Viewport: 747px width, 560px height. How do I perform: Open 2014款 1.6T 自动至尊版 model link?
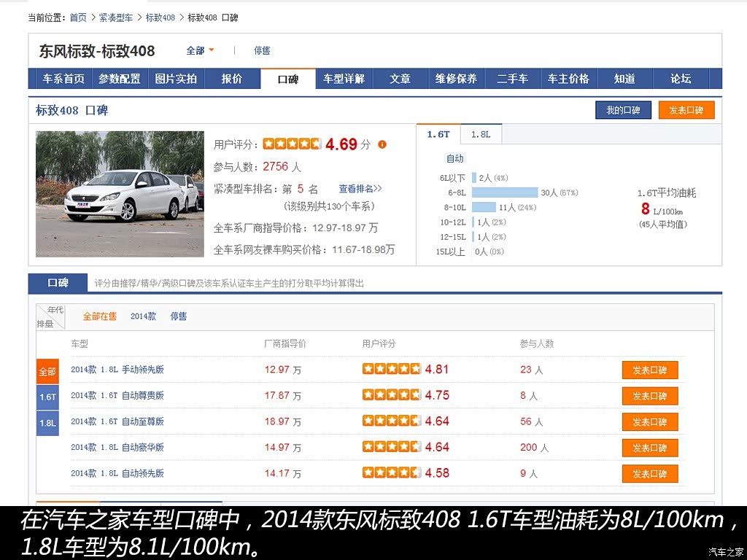coord(117,421)
